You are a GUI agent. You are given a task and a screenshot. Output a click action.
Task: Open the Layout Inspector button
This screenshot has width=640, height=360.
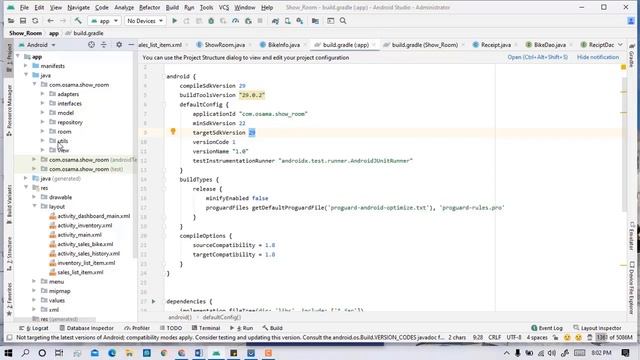[597, 328]
